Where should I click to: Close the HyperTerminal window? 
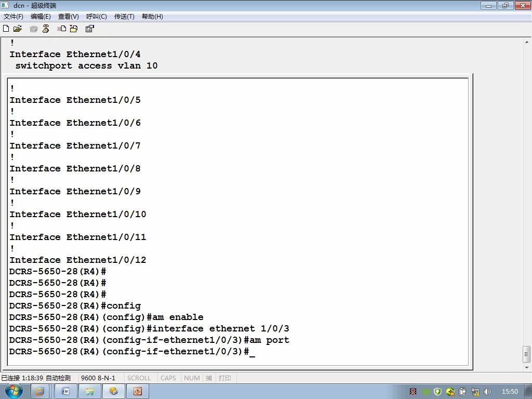(523, 5)
